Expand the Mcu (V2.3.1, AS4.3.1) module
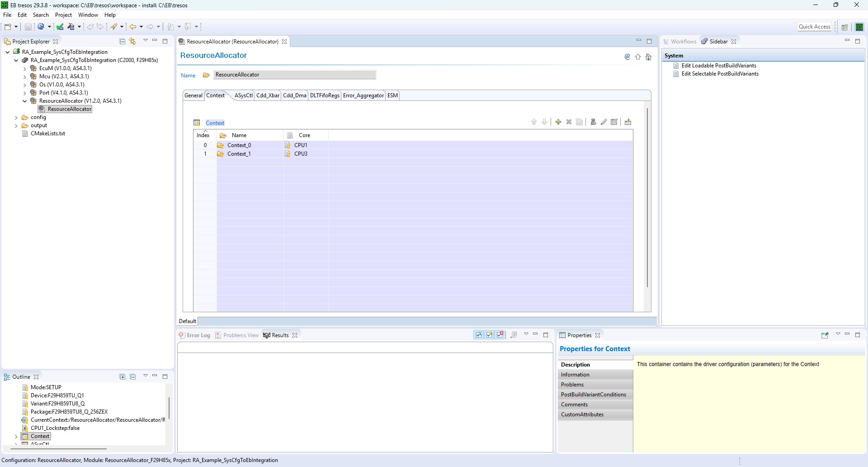This screenshot has height=467, width=868. pyautogui.click(x=25, y=76)
